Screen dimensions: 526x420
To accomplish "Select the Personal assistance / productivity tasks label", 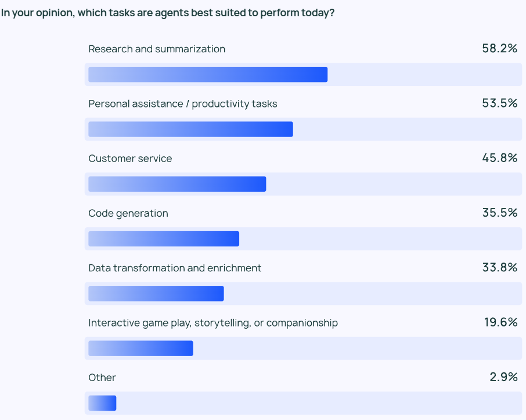I will pyautogui.click(x=183, y=104).
